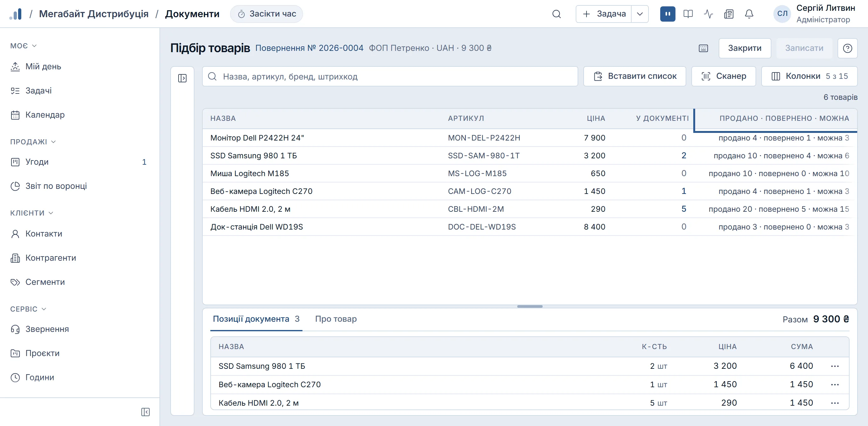This screenshot has height=426, width=868.
Task: Open the activity pulse icon
Action: coord(708,14)
